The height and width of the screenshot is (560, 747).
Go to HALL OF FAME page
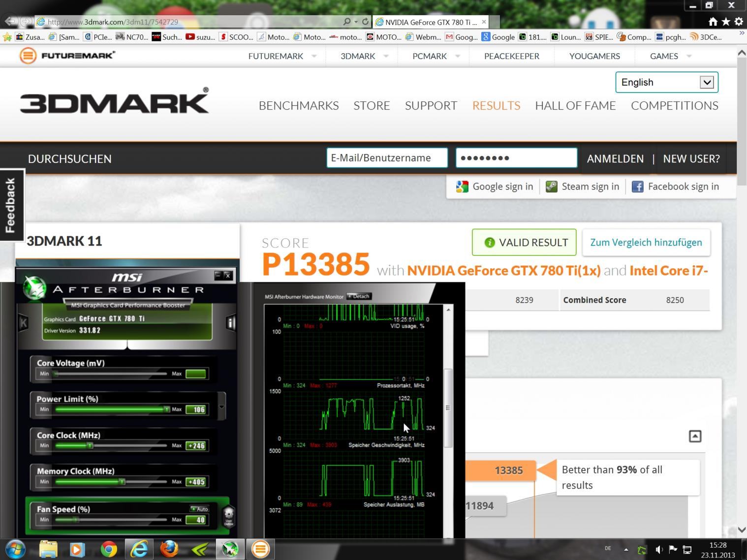[x=575, y=106]
